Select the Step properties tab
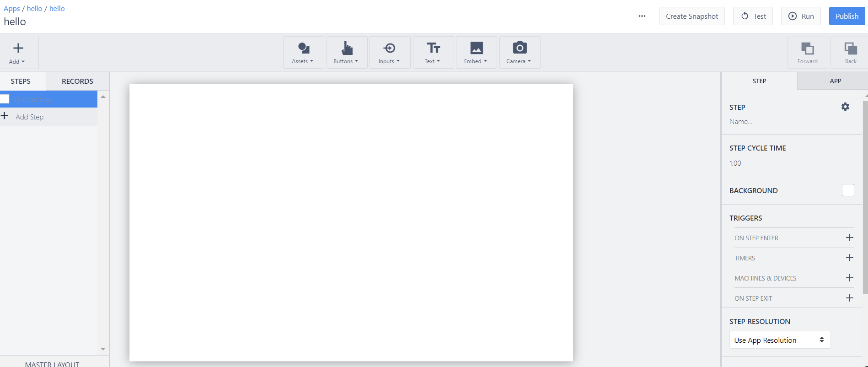This screenshot has width=868, height=367. [759, 81]
